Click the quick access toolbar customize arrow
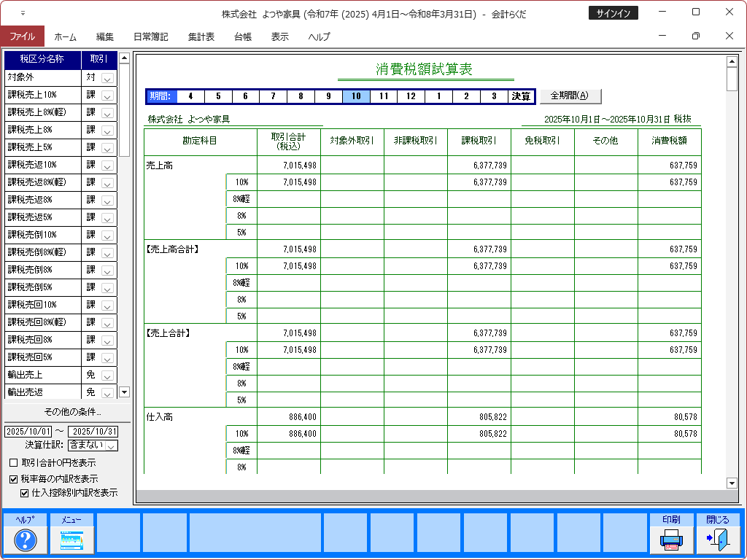This screenshot has height=560, width=747. coord(23,13)
